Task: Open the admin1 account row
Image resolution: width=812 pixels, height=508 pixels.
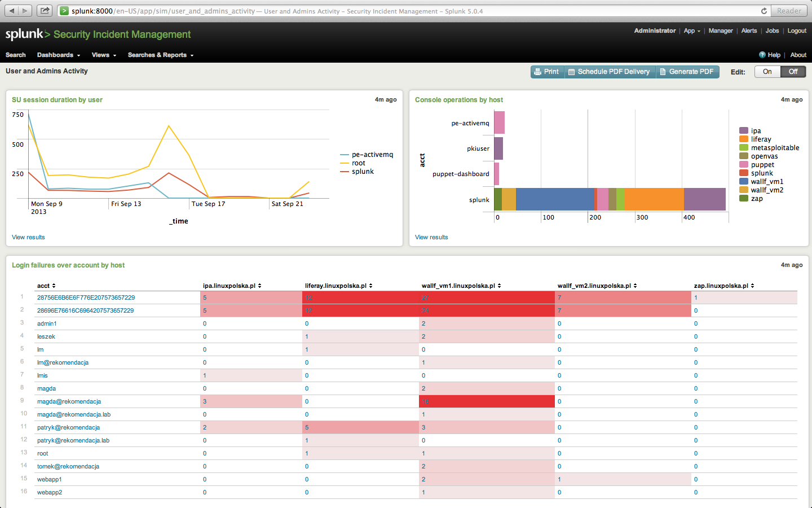Action: click(47, 323)
